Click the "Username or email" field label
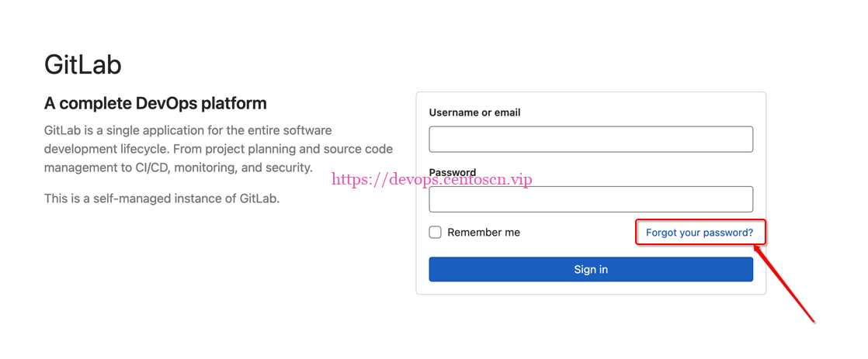This screenshot has height=359, width=868. [x=474, y=112]
